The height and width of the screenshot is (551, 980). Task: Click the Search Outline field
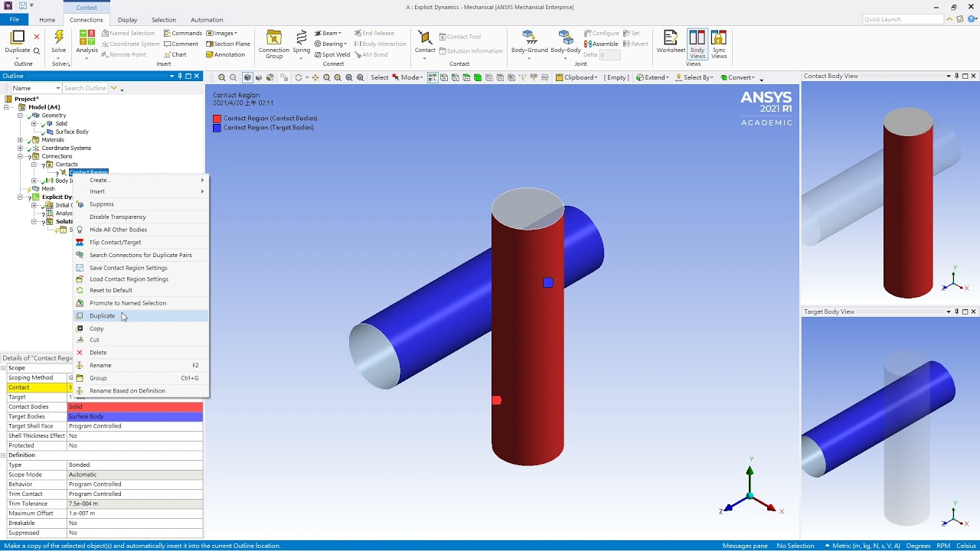point(86,88)
